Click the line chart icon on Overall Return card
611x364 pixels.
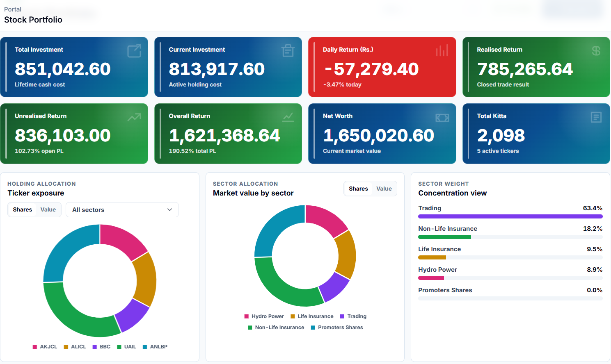[x=288, y=117]
